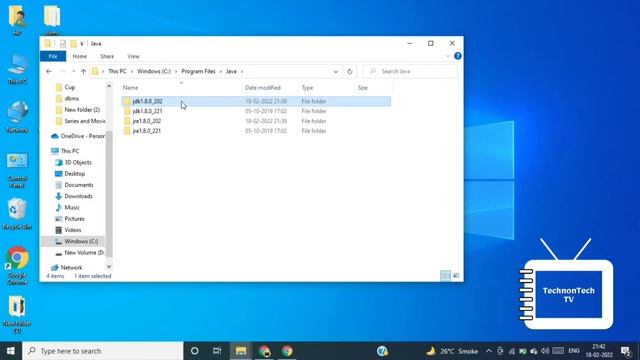Go up one folder level arrow

click(83, 71)
